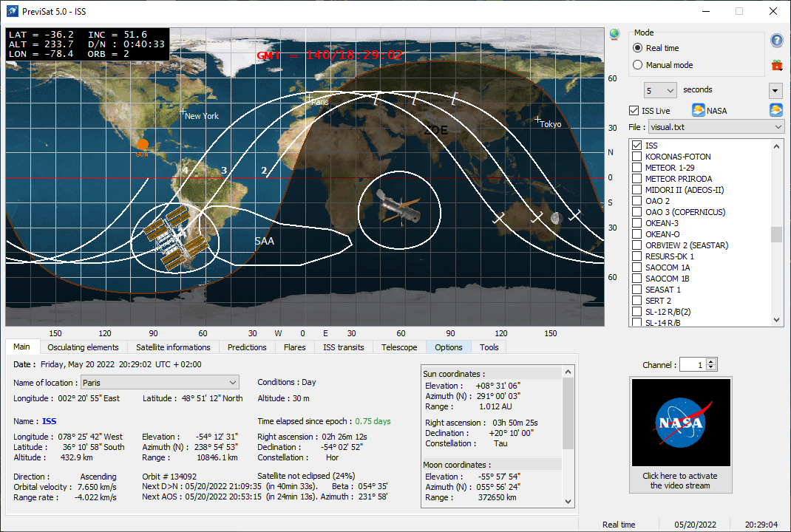Click the Channel number input field
The width and height of the screenshot is (791, 532).
[693, 364]
